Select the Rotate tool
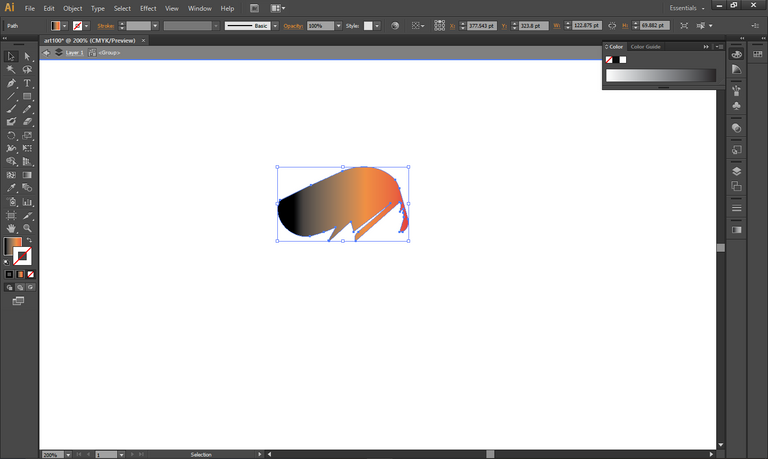This screenshot has width=768, height=459. [11, 135]
